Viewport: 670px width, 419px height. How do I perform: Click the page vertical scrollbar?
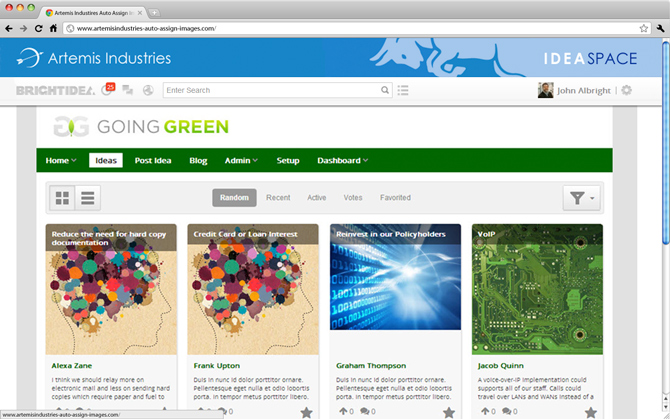[665, 142]
